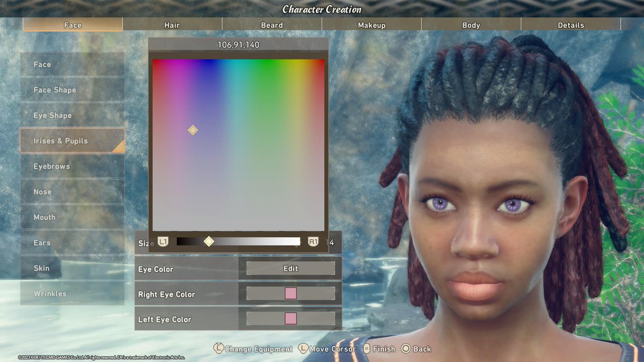644x362 pixels.
Task: Click the Move Cursor hint text
Action: click(333, 349)
